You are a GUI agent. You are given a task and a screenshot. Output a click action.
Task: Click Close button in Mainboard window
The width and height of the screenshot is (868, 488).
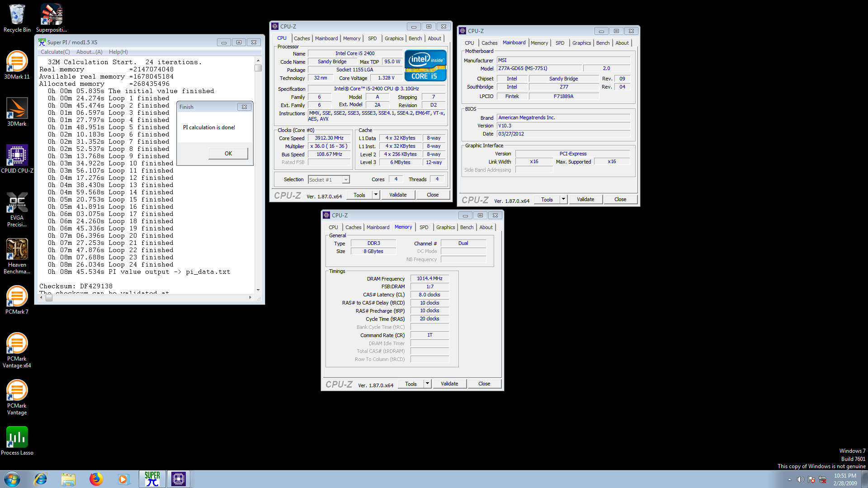point(620,199)
